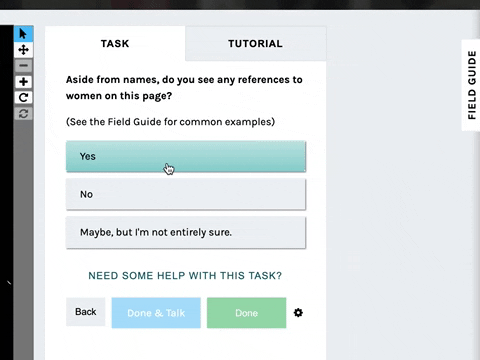480x360 pixels.
Task: Click the Field Guide hint text
Action: 170,122
